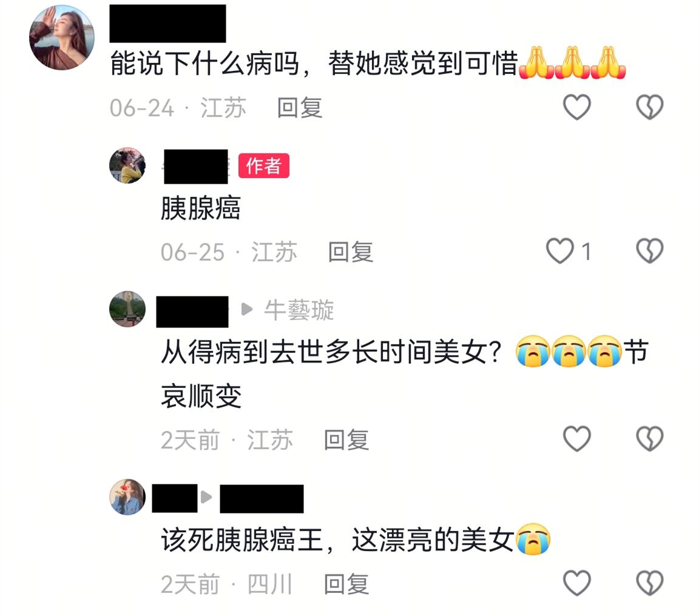Reply to the 2天前 四川 comment
This screenshot has height=616, width=699.
pyautogui.click(x=346, y=584)
